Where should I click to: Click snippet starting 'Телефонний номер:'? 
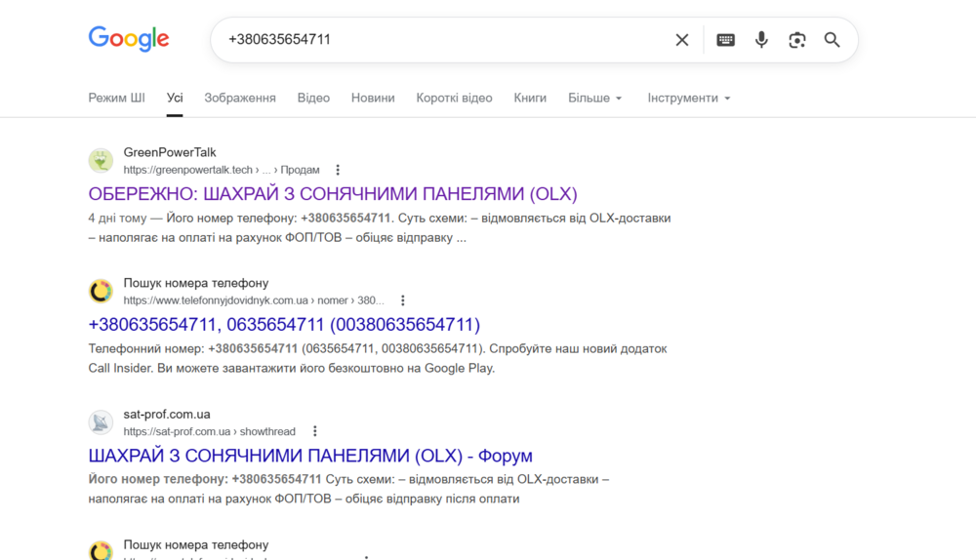378,358
